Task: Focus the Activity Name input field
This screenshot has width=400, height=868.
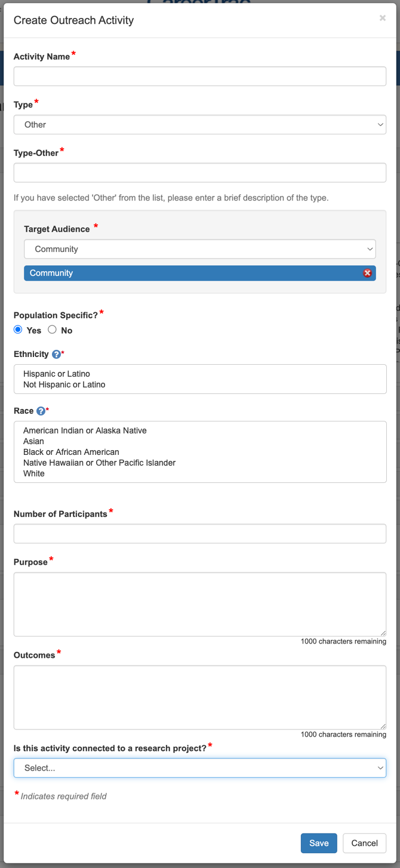Action: coord(200,76)
